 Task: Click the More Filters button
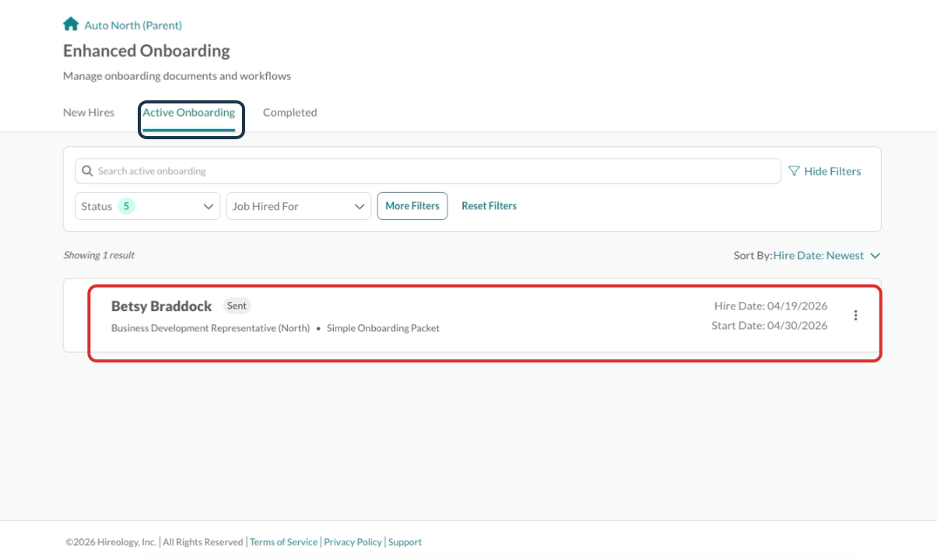pos(412,206)
